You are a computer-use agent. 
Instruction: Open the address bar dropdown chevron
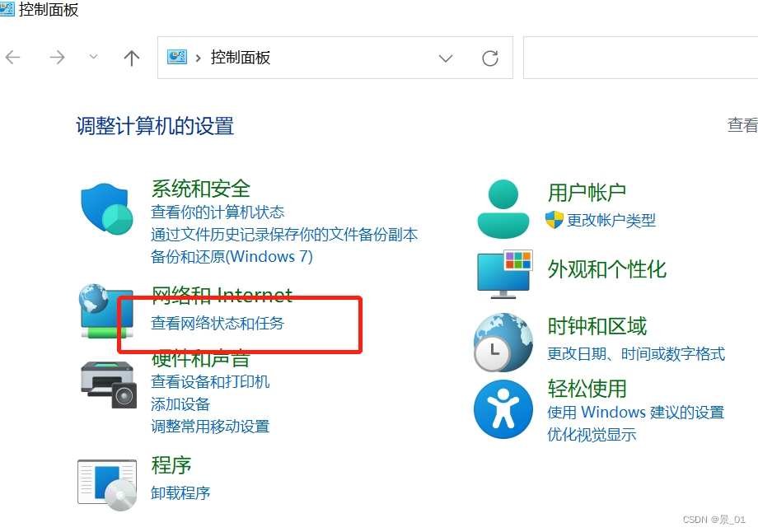pyautogui.click(x=446, y=58)
